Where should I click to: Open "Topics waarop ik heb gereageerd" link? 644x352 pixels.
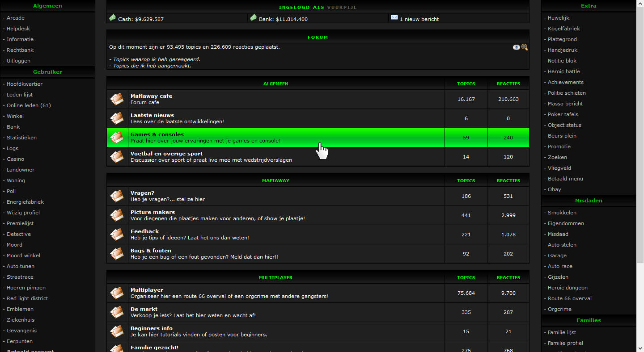pyautogui.click(x=157, y=59)
